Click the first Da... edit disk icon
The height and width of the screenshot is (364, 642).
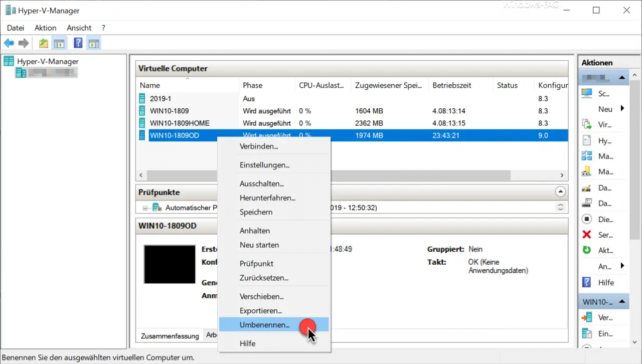tap(587, 188)
